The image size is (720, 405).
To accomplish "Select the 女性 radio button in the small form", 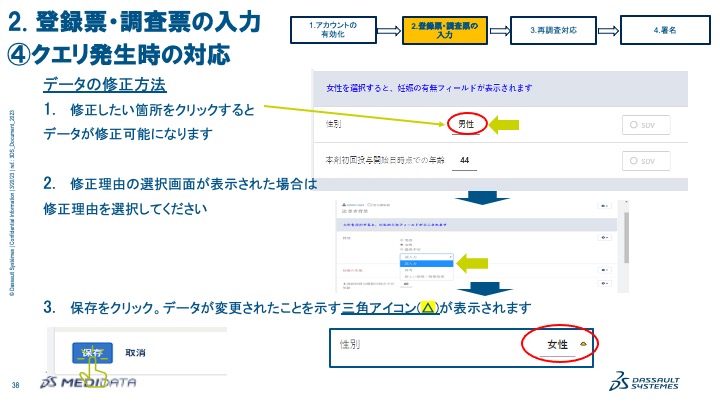I will 402,245.
